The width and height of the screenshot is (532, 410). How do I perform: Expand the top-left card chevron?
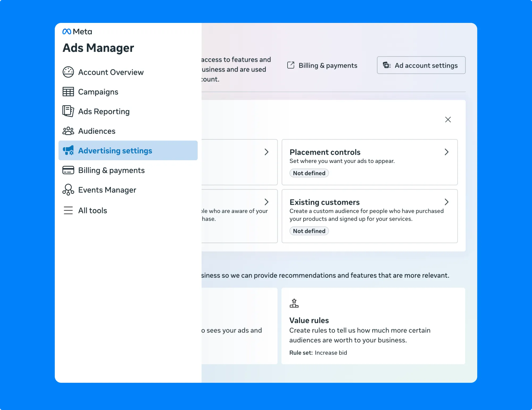pyautogui.click(x=267, y=152)
